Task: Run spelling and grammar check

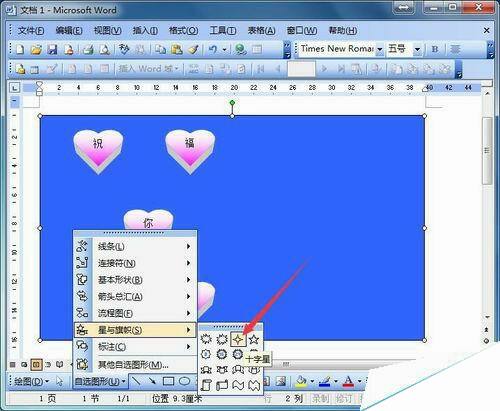Action: (124, 49)
